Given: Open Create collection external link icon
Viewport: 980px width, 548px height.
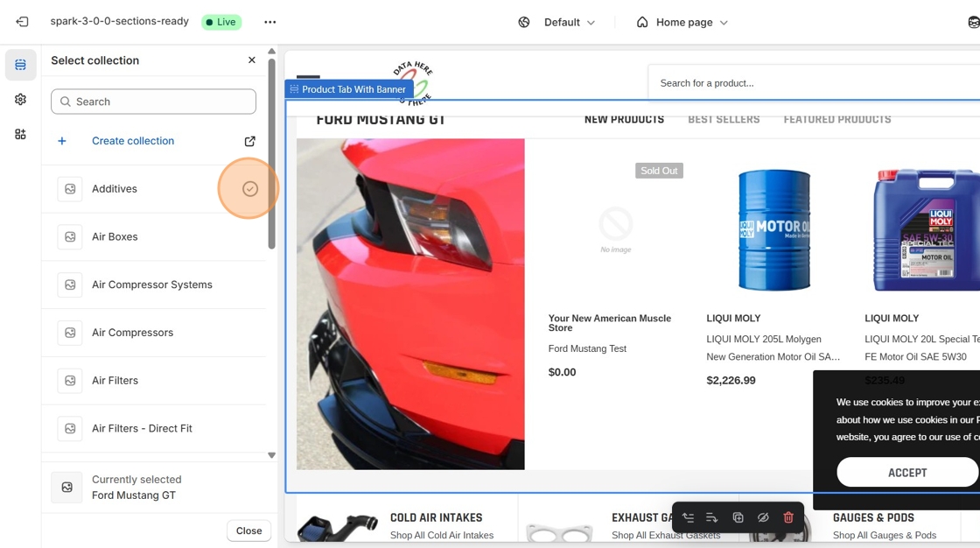Looking at the screenshot, I should click(250, 141).
